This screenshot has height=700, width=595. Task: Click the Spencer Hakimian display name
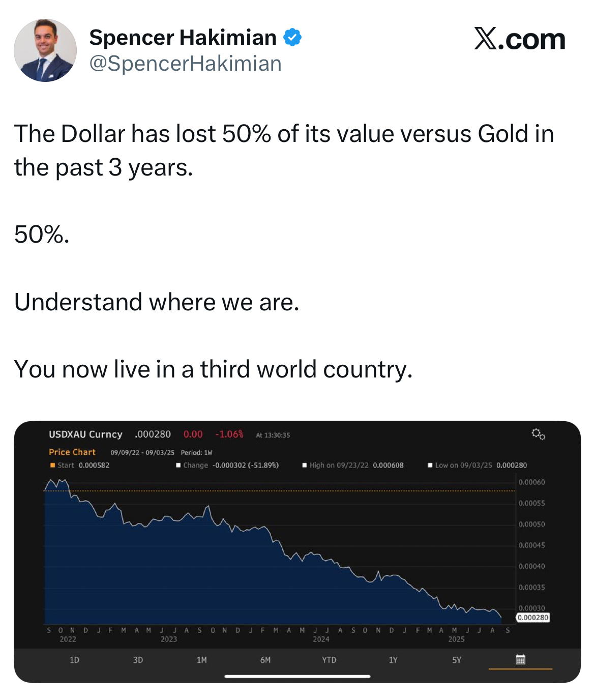(183, 38)
